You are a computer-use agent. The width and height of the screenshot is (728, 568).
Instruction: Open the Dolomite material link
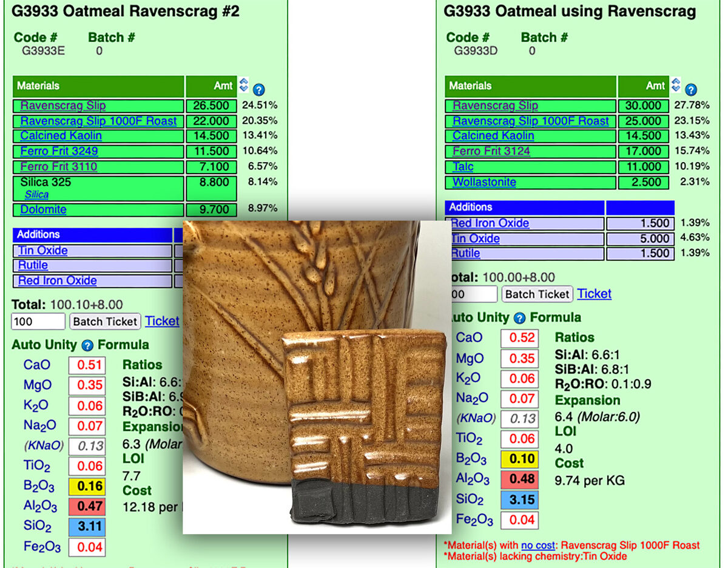(x=43, y=209)
